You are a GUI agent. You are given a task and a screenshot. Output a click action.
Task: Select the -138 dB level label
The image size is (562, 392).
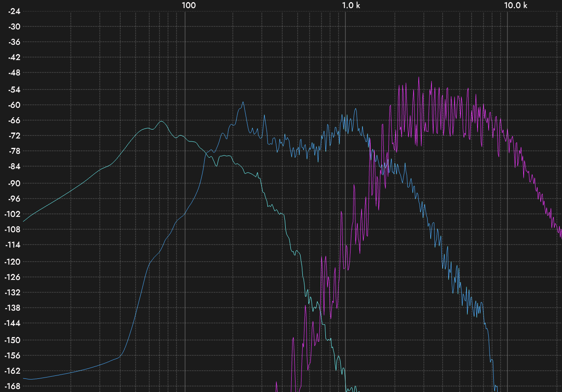tap(13, 308)
